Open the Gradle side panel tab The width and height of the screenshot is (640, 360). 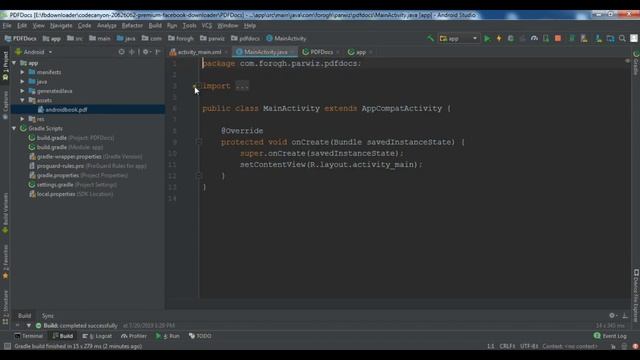[x=636, y=63]
